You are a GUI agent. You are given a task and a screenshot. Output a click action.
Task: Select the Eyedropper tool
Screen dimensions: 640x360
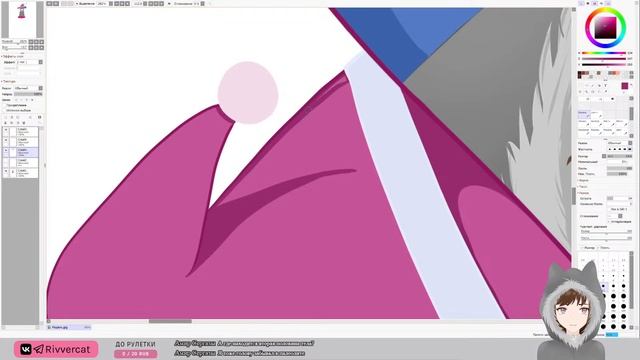coord(606,92)
